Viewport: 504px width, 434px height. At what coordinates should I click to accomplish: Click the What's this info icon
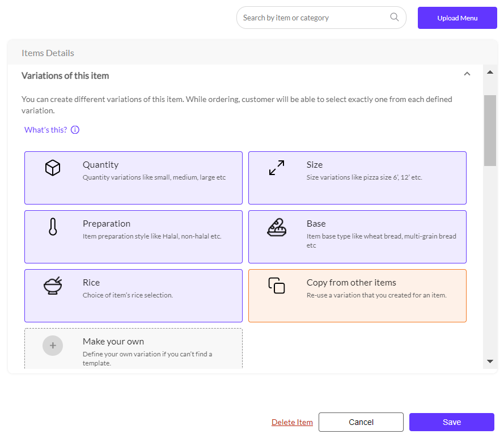pyautogui.click(x=75, y=130)
